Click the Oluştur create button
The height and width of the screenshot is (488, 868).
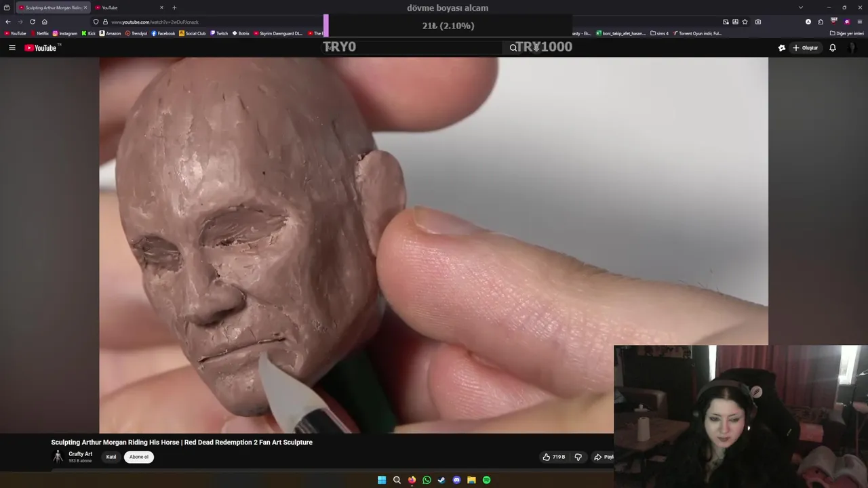[x=805, y=48]
